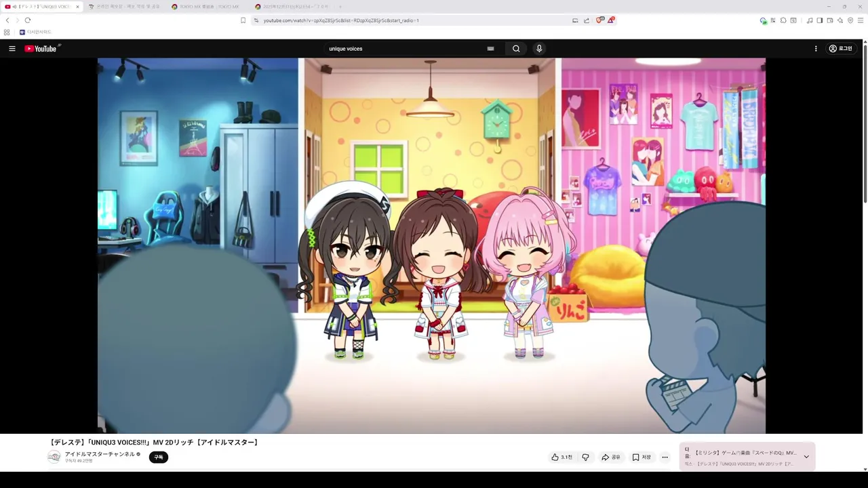Subscribe with the 구독 button

[158, 457]
